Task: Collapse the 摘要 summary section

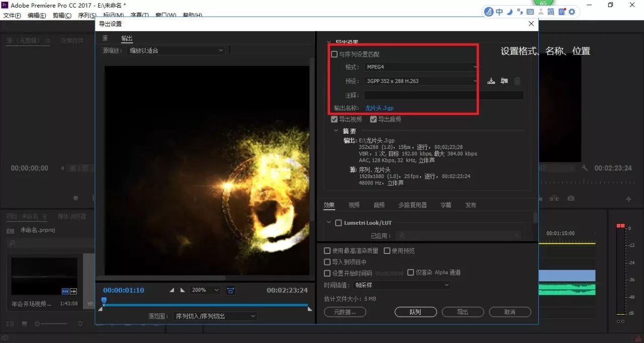Action: [x=337, y=131]
